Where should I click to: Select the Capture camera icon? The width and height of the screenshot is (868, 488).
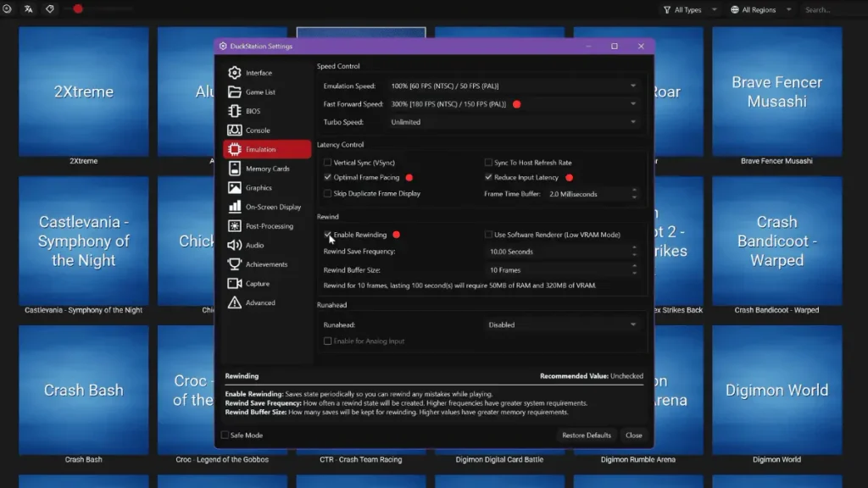tap(235, 283)
